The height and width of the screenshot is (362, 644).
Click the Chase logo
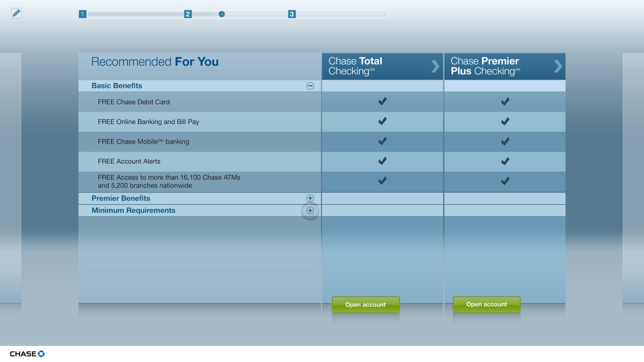[27, 354]
